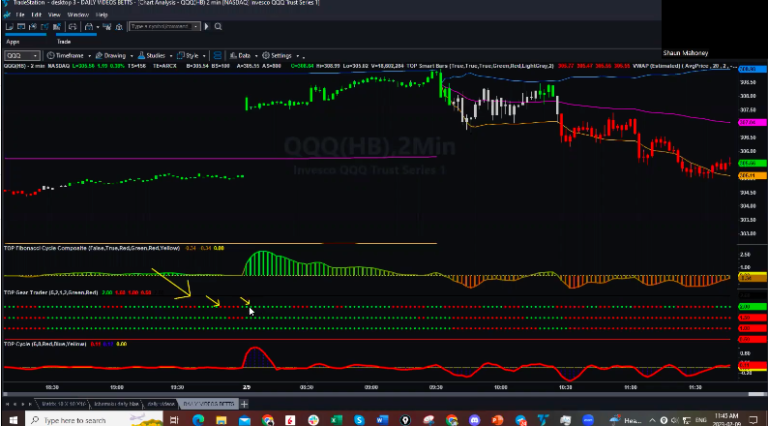This screenshot has width=768, height=426.
Task: Click the Data toolbar icon
Action: (x=243, y=56)
